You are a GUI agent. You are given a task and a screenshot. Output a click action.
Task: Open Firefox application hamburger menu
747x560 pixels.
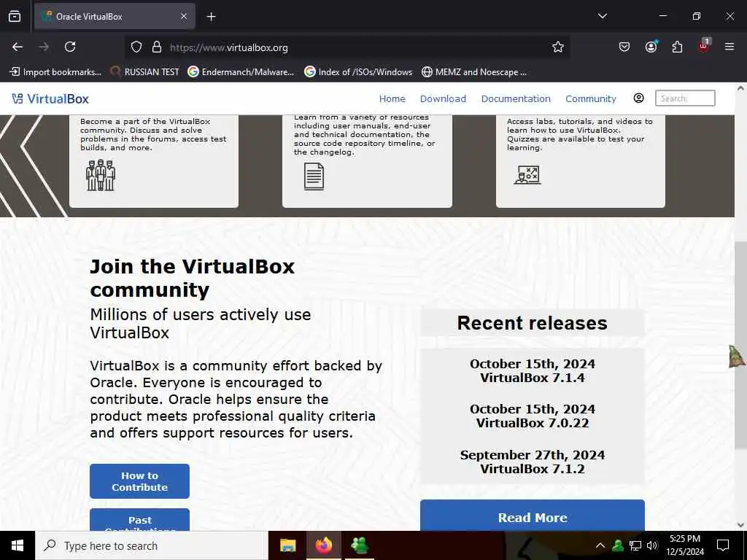click(729, 47)
